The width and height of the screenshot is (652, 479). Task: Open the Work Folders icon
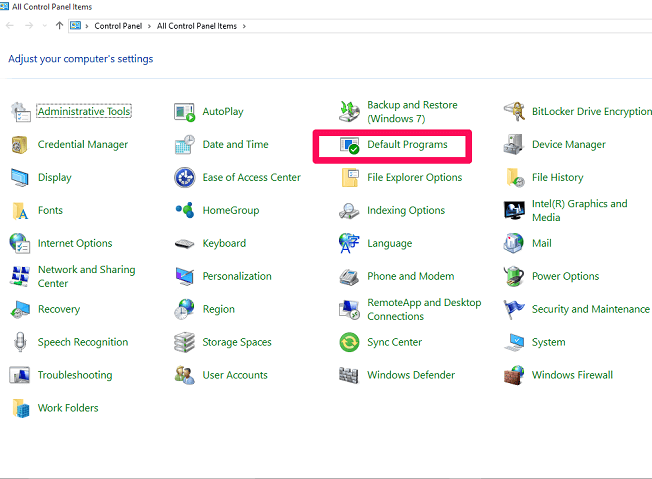21,408
